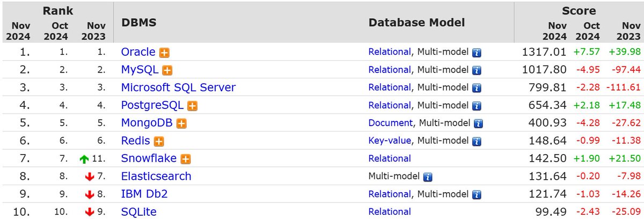Viewport: 644px width, 219px height.
Task: Click the orange plus icon next to Snowflake
Action: [x=186, y=159]
